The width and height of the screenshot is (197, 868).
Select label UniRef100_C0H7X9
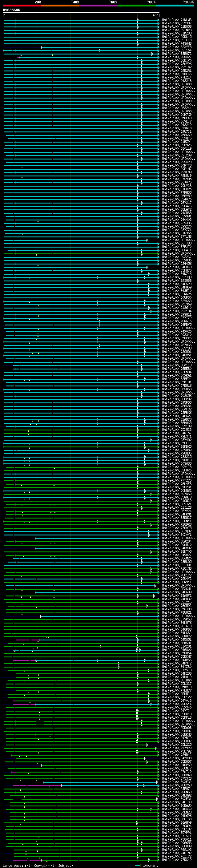(x=177, y=115)
